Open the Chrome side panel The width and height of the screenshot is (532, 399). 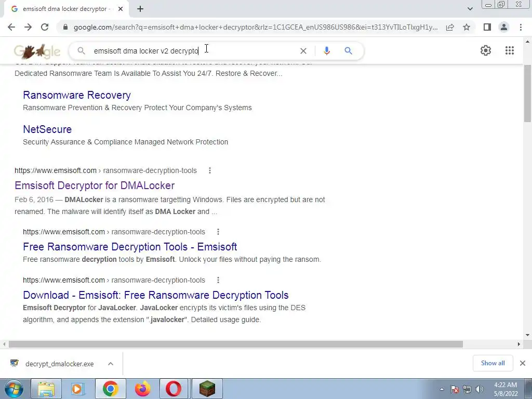(487, 27)
